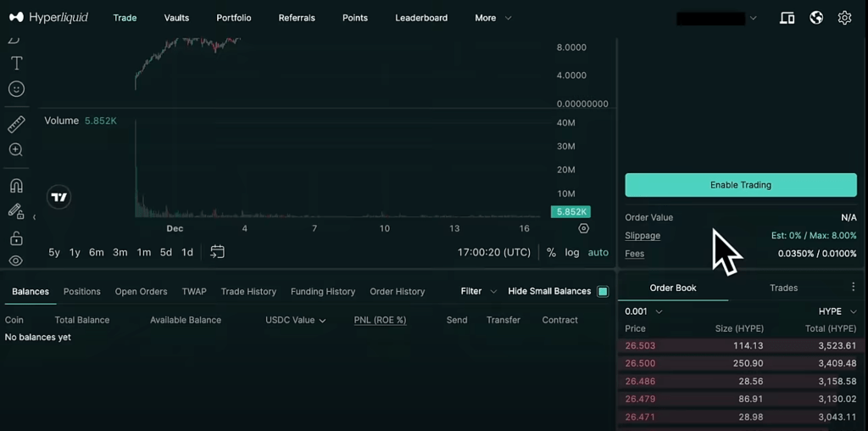The height and width of the screenshot is (431, 868).
Task: Enable the Magnet snapping mode
Action: click(x=16, y=186)
